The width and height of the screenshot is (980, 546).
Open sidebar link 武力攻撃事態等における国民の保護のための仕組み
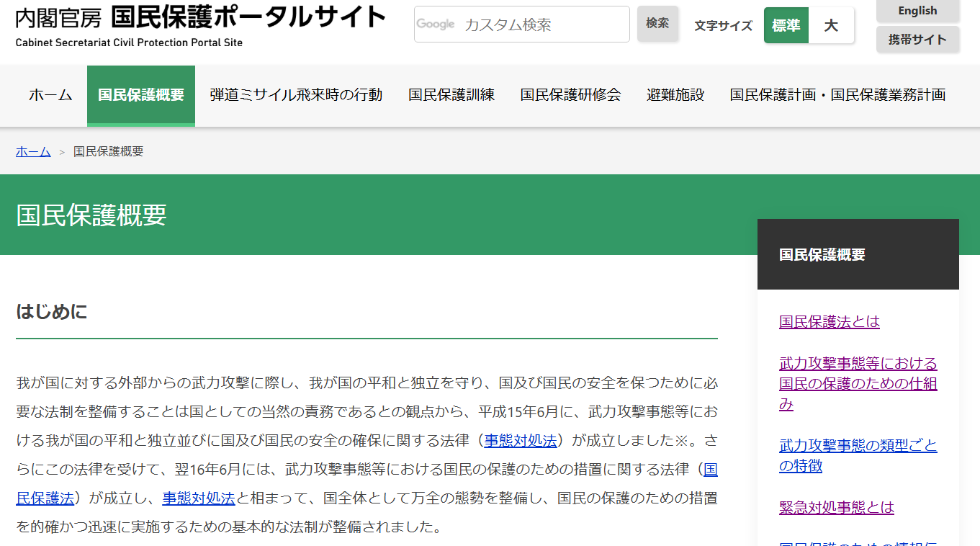coord(858,383)
